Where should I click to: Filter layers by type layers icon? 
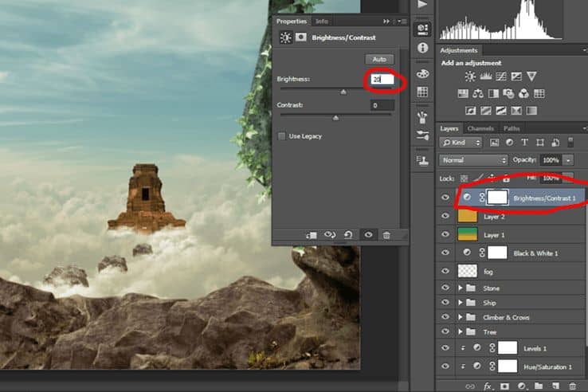(524, 142)
